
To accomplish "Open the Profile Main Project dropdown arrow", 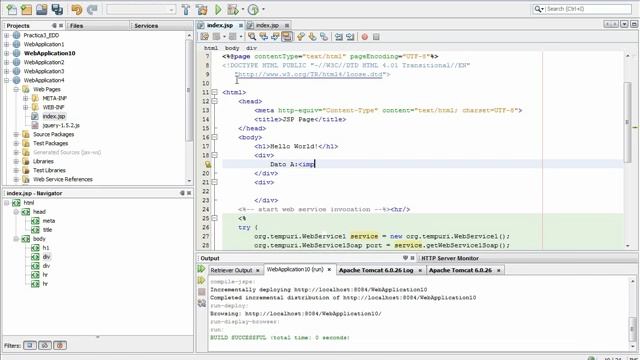I will (263, 9).
